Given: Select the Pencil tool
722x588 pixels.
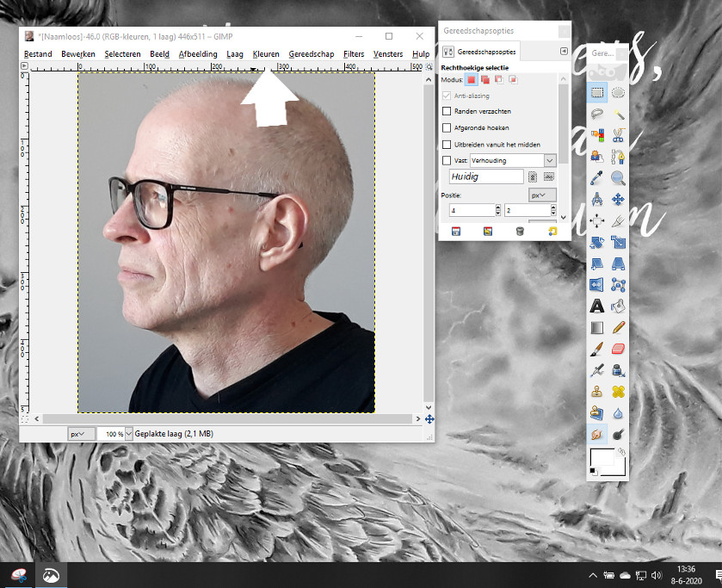Looking at the screenshot, I should [x=618, y=328].
